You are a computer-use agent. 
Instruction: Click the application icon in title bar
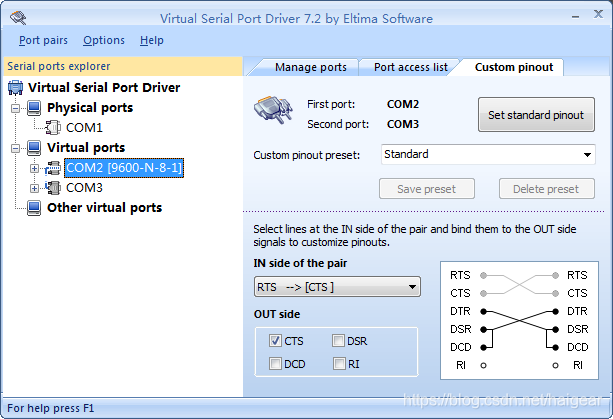tap(18, 18)
